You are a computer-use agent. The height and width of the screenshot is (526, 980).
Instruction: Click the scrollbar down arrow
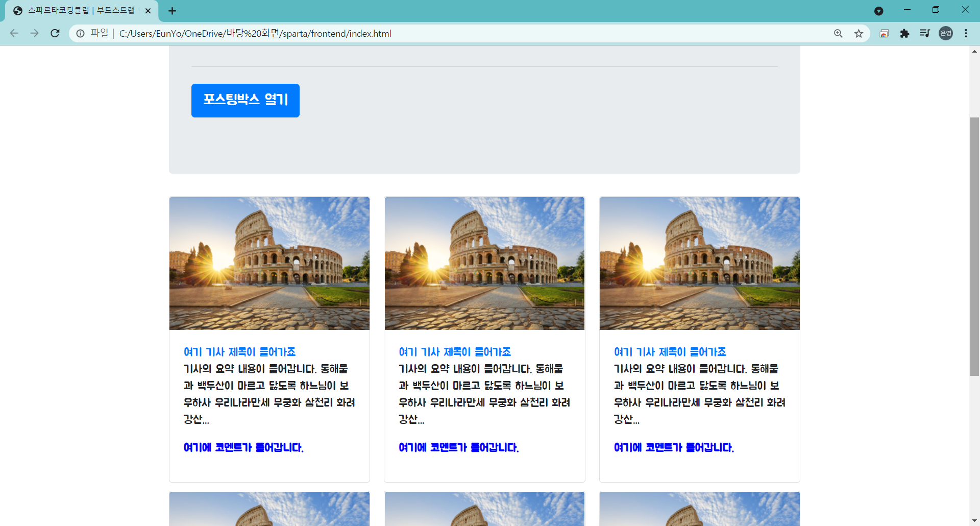974,521
